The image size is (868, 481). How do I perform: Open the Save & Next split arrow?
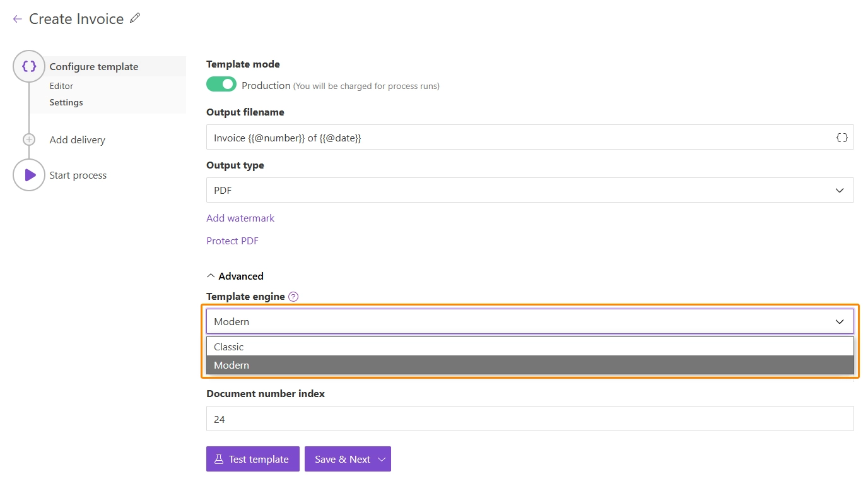tap(382, 459)
